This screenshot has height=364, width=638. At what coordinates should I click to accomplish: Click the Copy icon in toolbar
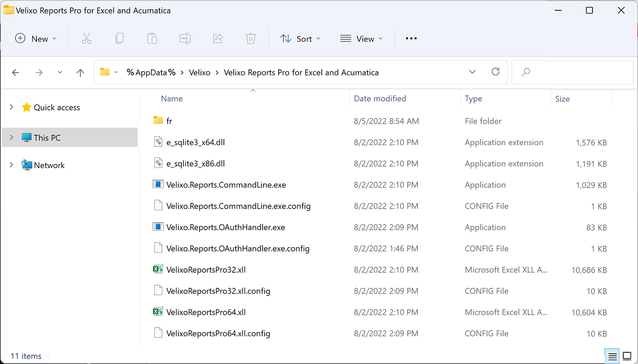coord(119,39)
